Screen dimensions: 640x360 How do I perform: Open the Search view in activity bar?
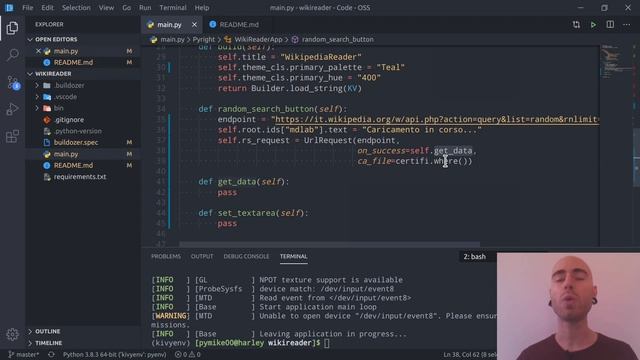point(12,55)
